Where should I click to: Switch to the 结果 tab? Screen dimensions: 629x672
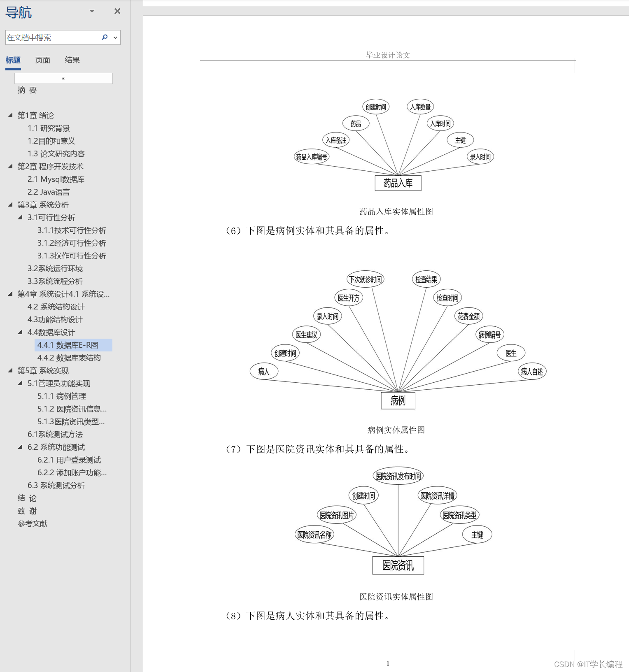coord(72,60)
